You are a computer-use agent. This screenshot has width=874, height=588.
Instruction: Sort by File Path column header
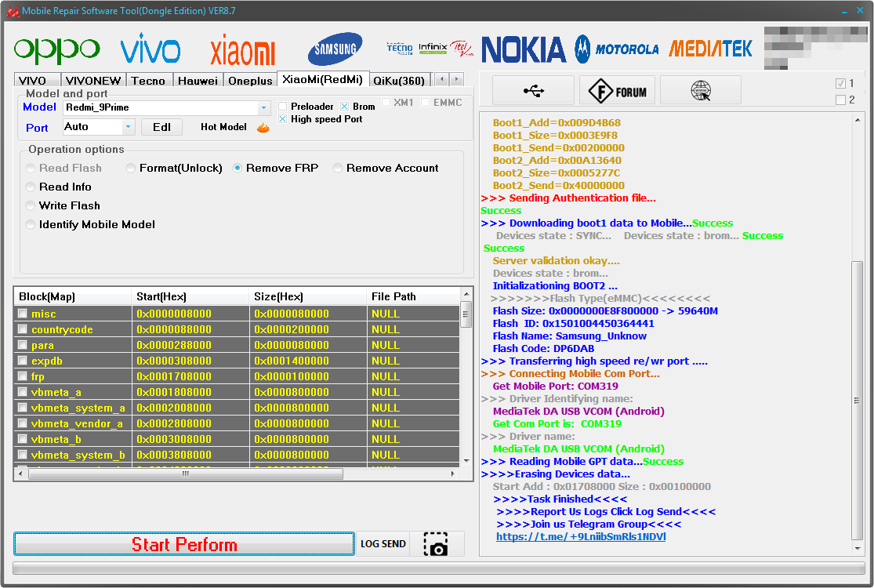click(x=413, y=296)
